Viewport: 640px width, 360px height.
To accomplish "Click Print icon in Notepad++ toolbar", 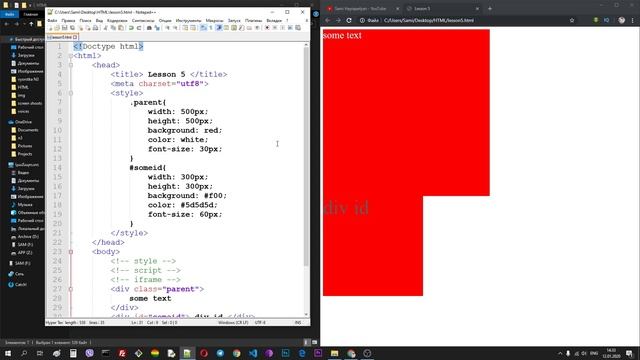I will pyautogui.click(x=96, y=28).
